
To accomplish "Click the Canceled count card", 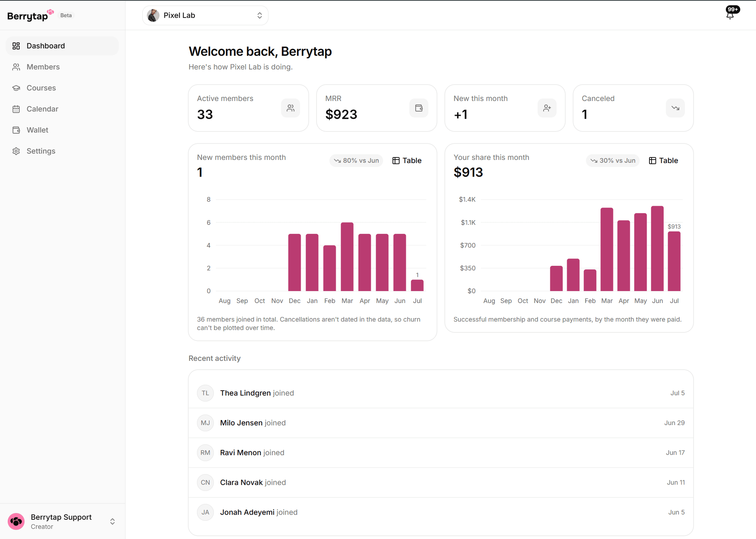I will click(633, 108).
